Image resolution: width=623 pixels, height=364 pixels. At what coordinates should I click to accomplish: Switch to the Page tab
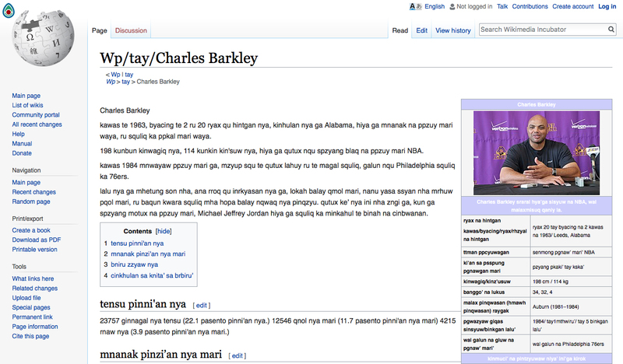(x=100, y=30)
